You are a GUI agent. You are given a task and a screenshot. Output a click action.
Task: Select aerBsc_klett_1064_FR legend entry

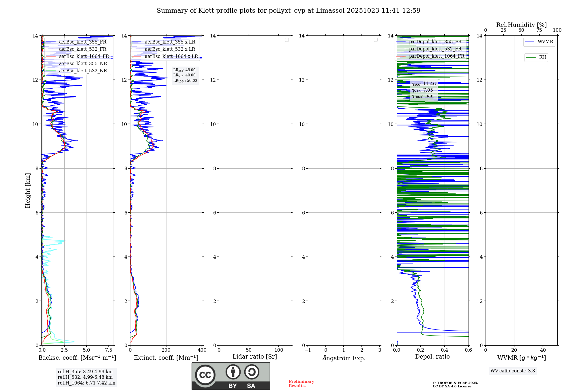[x=84, y=56]
